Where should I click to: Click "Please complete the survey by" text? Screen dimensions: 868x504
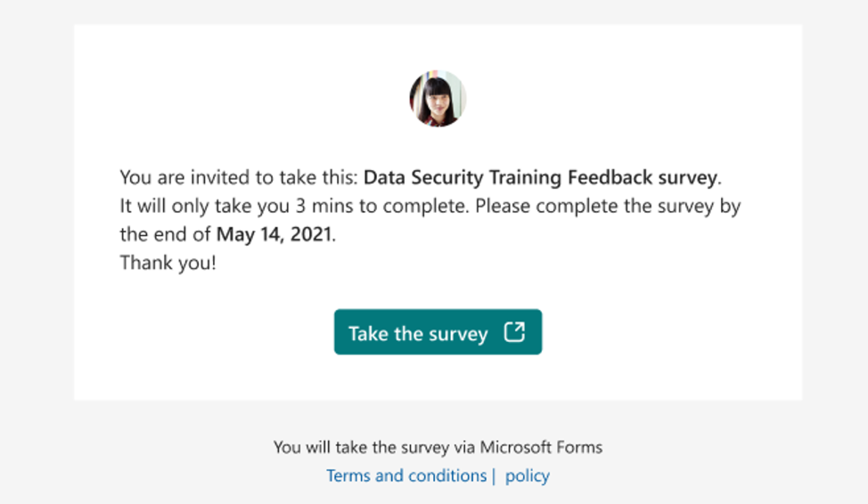click(x=608, y=207)
